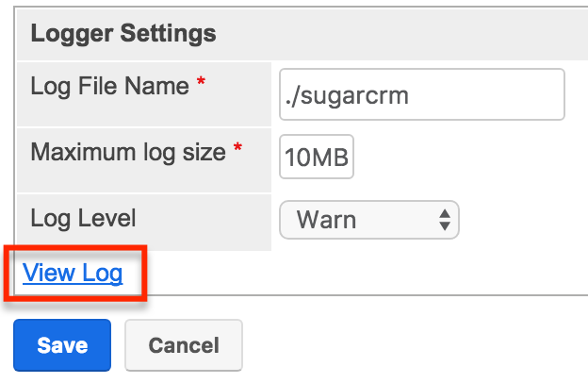Select the 'Warn' value in Log Level
The image size is (588, 383).
(x=326, y=221)
